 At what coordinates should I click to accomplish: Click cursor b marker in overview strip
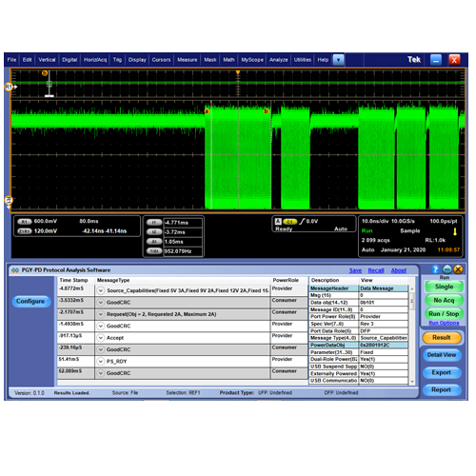point(45,73)
